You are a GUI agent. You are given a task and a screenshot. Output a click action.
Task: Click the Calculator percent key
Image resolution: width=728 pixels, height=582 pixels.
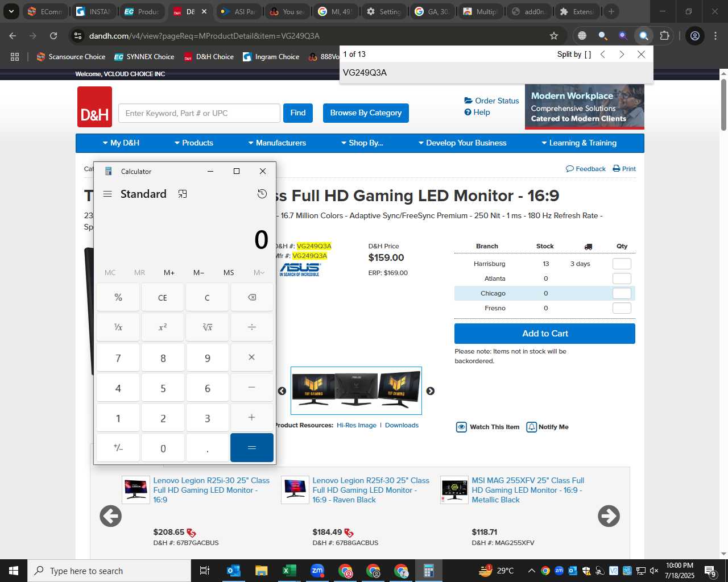[x=118, y=297]
